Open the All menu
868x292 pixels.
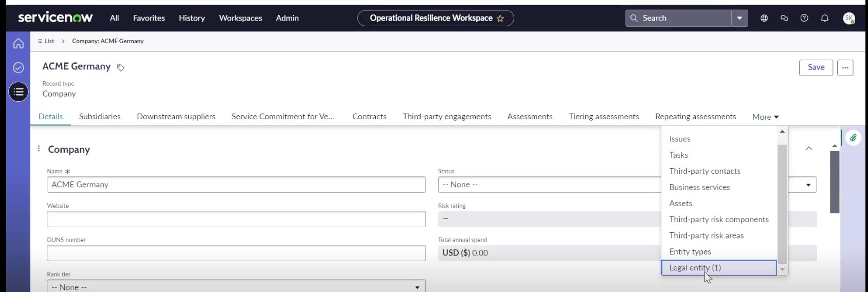(114, 18)
